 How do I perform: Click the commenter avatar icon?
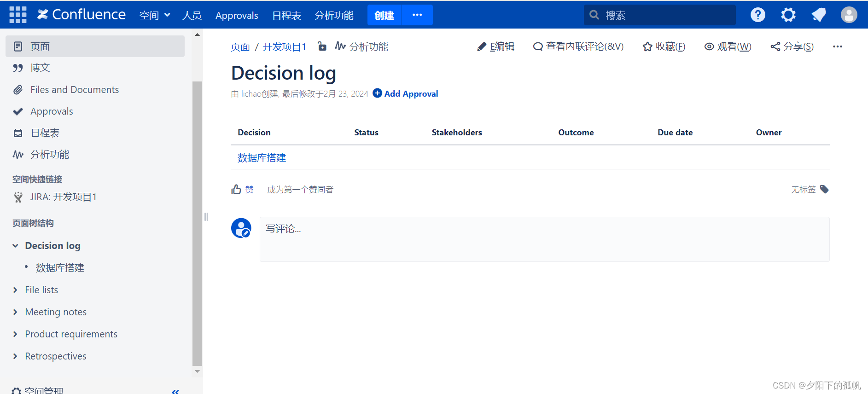coord(241,228)
